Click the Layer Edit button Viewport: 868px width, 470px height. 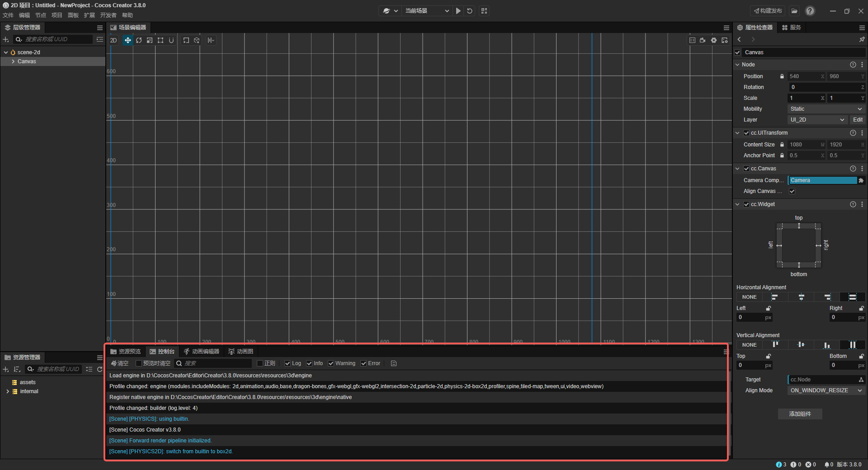click(858, 120)
